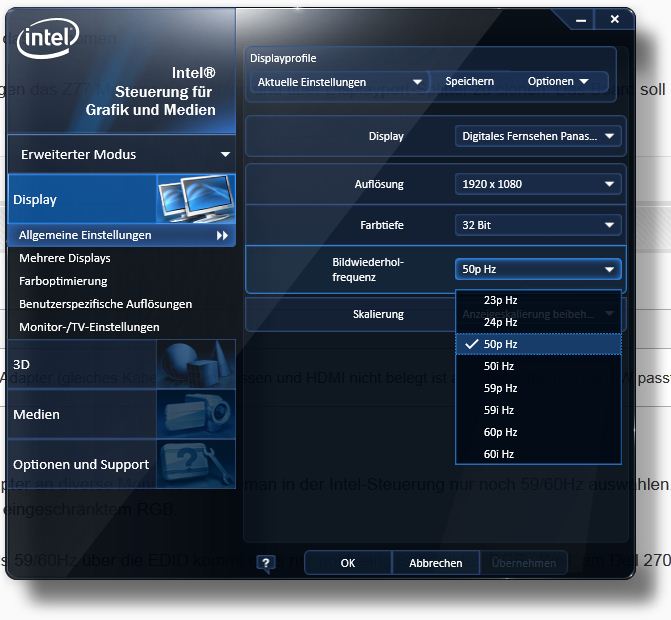Select 24p Hz refresh rate
Screen dimensions: 671x620
(538, 322)
